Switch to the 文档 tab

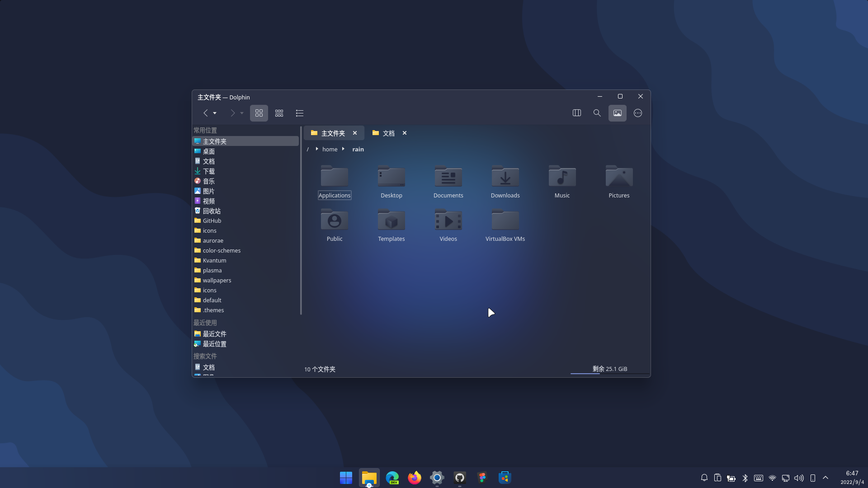click(388, 133)
